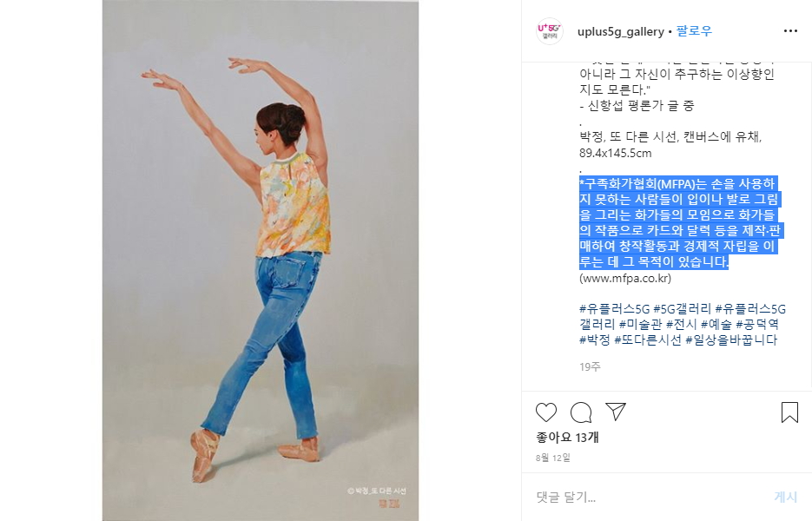Click the 댓글 달기 comment input field

point(647,498)
